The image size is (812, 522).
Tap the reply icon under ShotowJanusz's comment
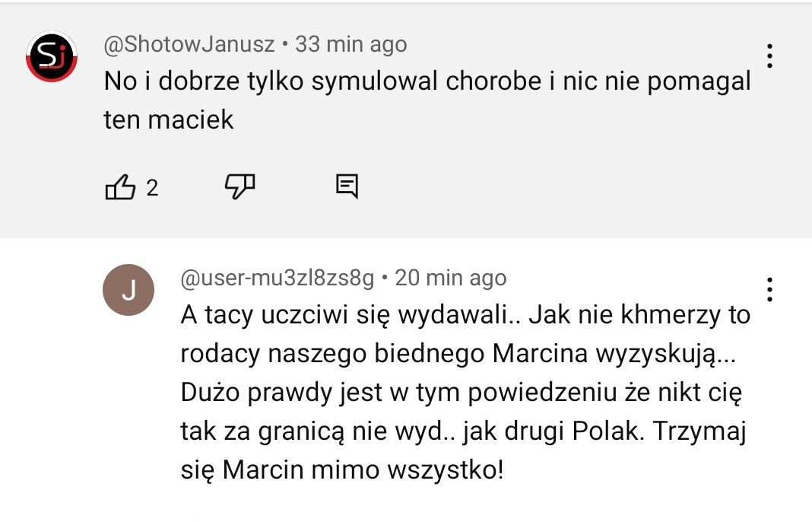[x=347, y=186]
